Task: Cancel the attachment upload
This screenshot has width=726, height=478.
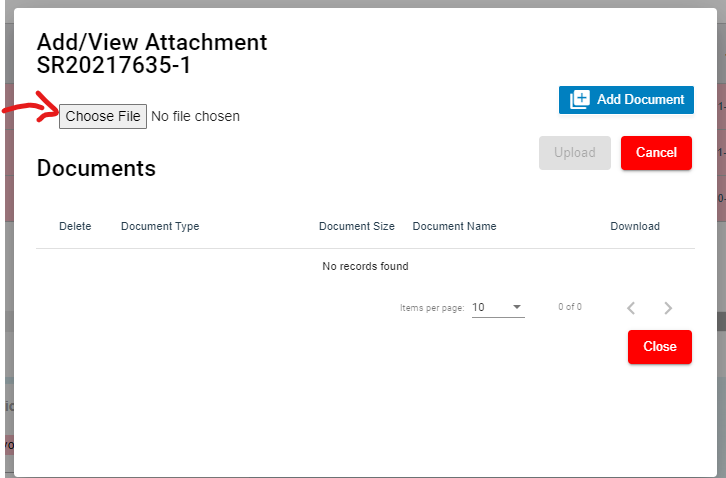Action: coord(656,153)
